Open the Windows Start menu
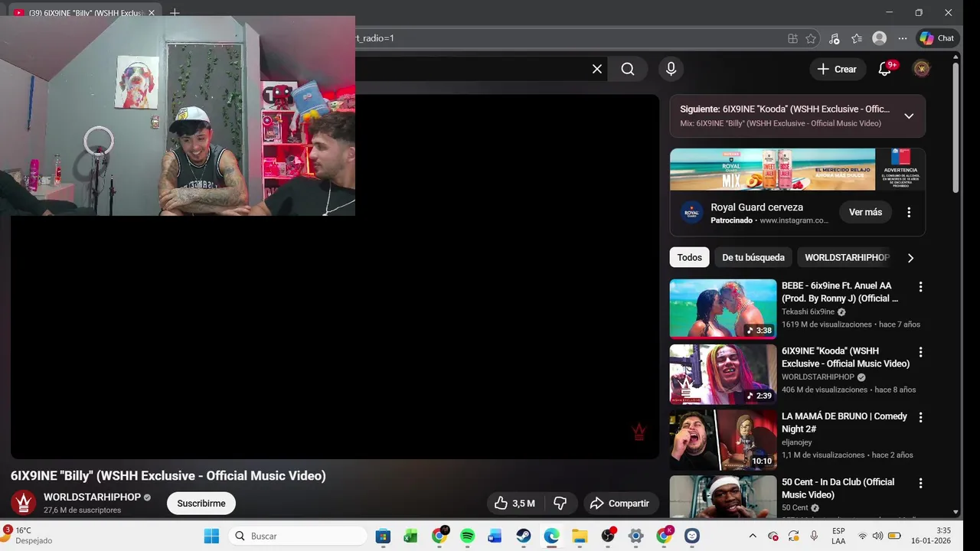 (x=211, y=536)
